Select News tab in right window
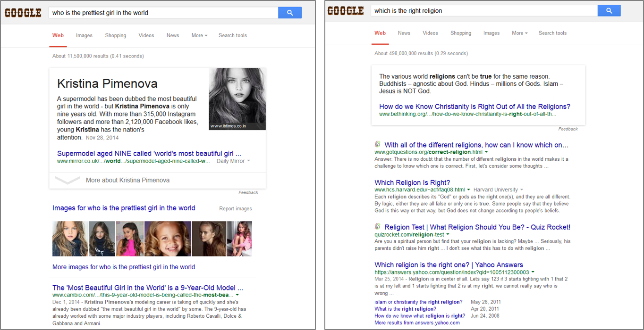Image resolution: width=644 pixels, height=330 pixels. click(404, 33)
